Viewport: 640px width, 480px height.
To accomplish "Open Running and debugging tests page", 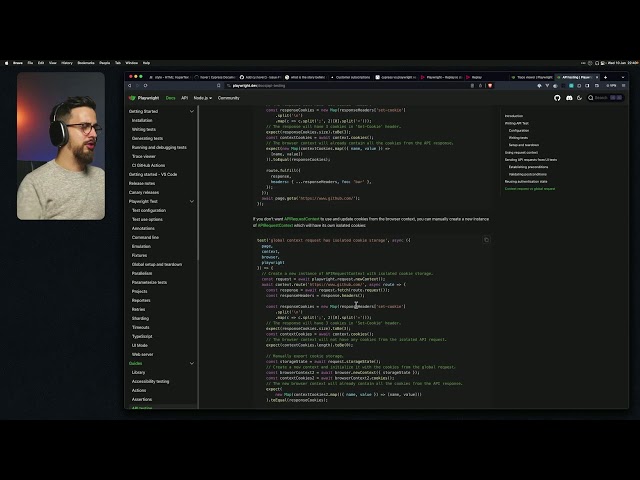I will pos(159,147).
